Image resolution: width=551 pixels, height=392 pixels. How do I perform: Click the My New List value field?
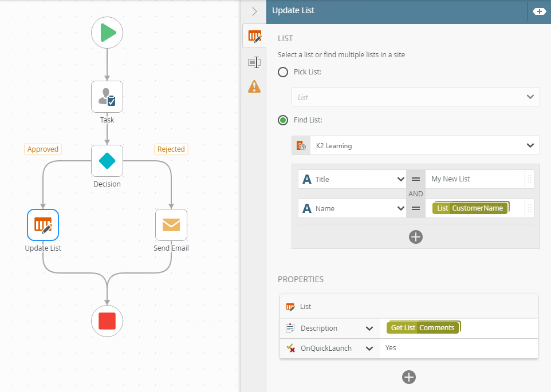[475, 179]
